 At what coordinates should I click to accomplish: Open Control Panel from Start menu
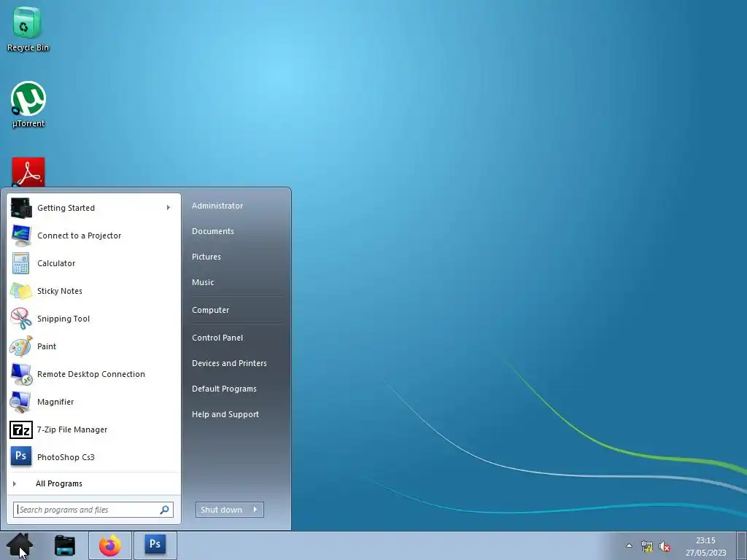[x=217, y=338]
